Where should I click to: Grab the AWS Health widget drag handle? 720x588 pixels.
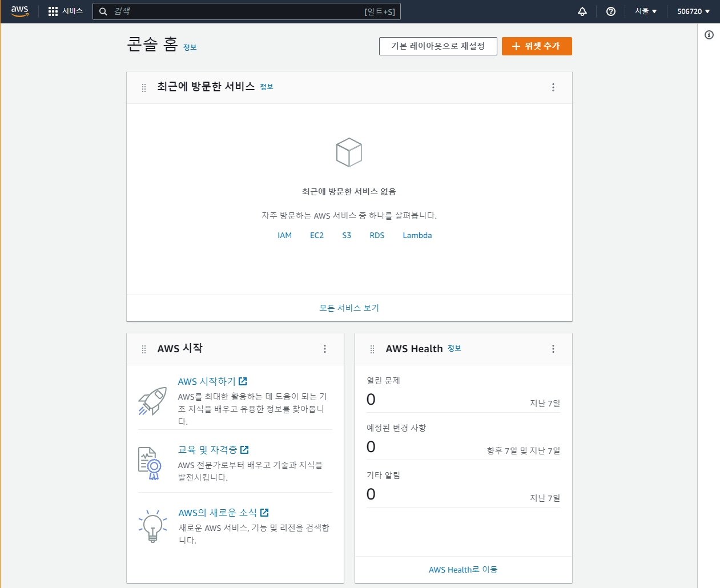click(372, 349)
